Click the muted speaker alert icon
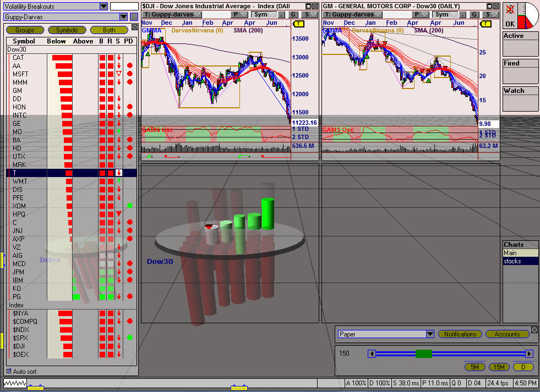540x392 pixels. [x=510, y=10]
